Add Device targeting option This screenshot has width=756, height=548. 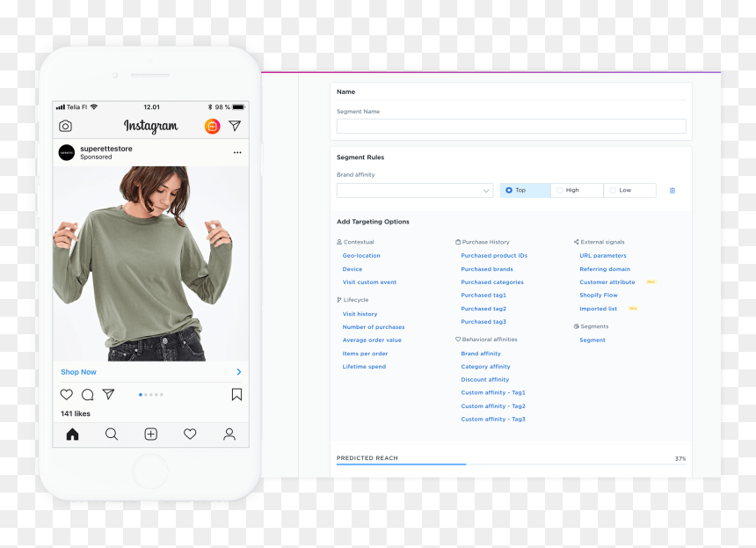(x=352, y=269)
